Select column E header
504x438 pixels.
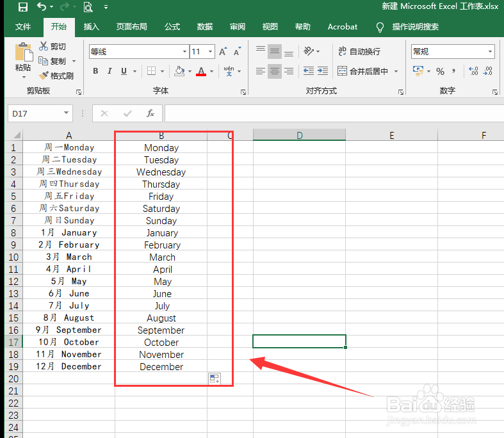pyautogui.click(x=391, y=135)
